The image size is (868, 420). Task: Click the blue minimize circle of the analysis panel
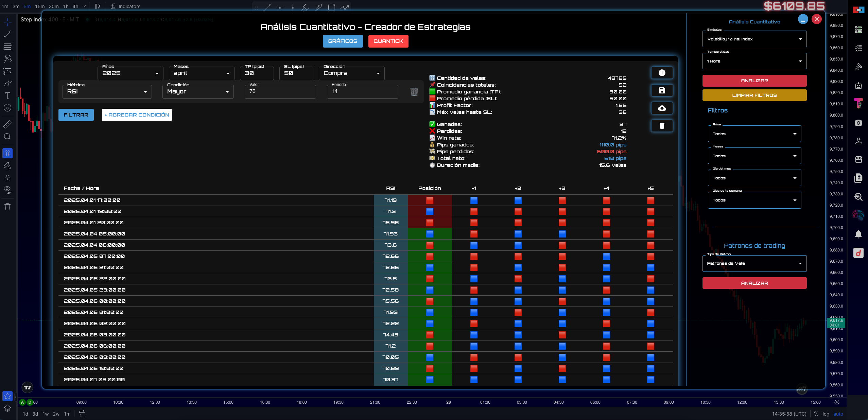click(803, 19)
